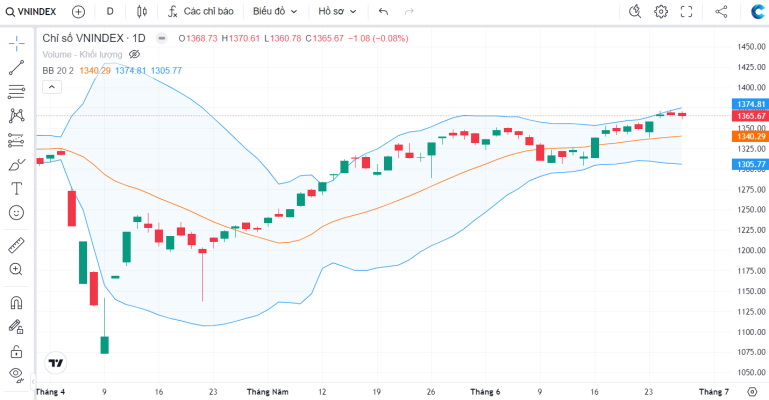769x400 pixels.
Task: Click BB basis value 1340.29 in legend
Action: (x=95, y=71)
